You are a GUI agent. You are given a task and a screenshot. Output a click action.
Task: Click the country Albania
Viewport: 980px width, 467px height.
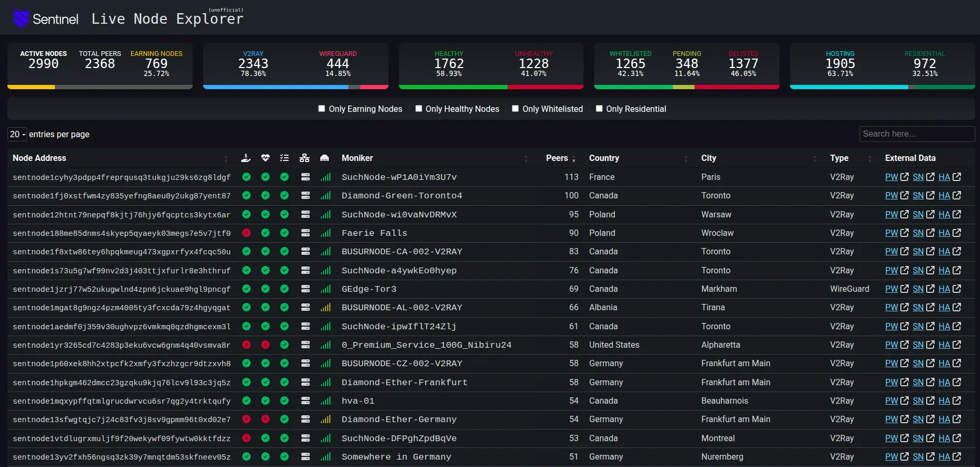tap(603, 307)
